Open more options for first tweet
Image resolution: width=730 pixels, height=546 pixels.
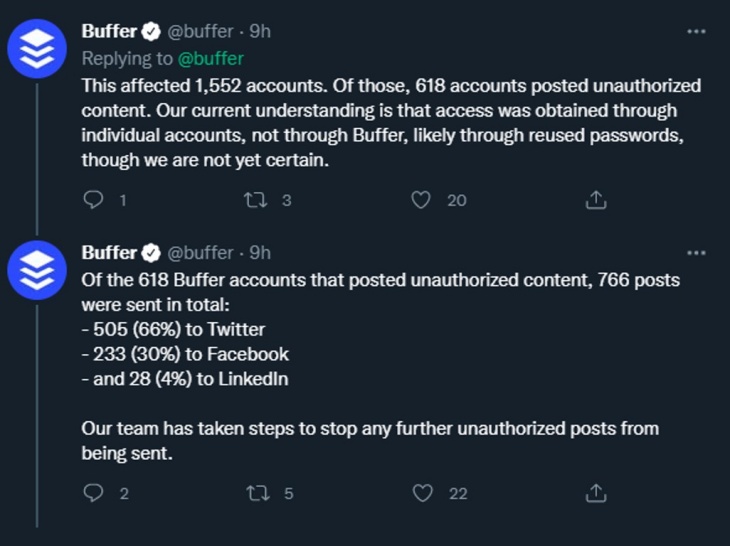(x=696, y=32)
